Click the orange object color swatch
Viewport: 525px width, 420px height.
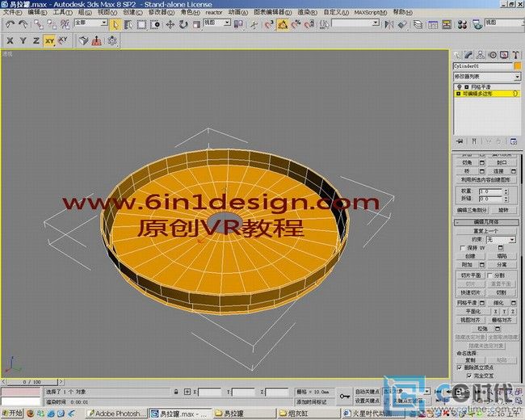tap(518, 66)
